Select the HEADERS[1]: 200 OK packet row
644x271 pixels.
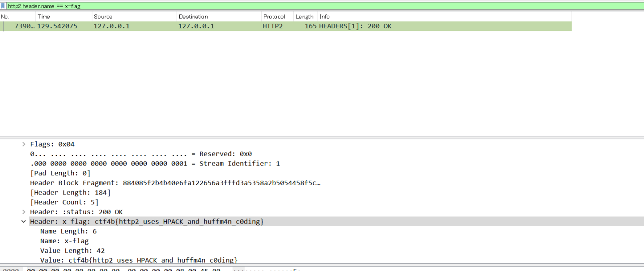[x=286, y=26]
